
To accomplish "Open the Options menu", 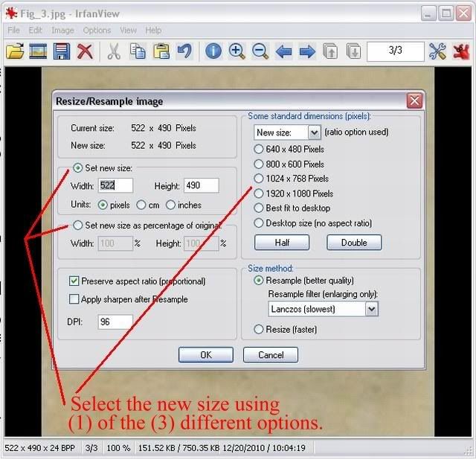I will click(x=97, y=31).
